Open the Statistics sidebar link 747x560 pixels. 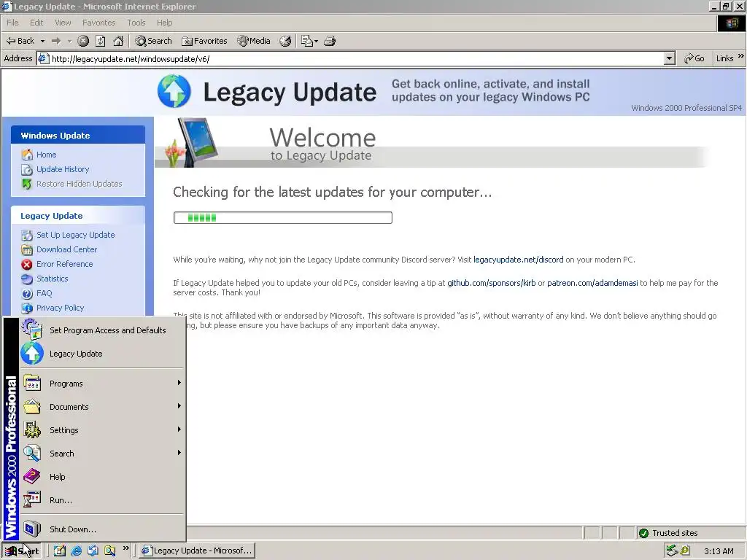[x=53, y=279]
